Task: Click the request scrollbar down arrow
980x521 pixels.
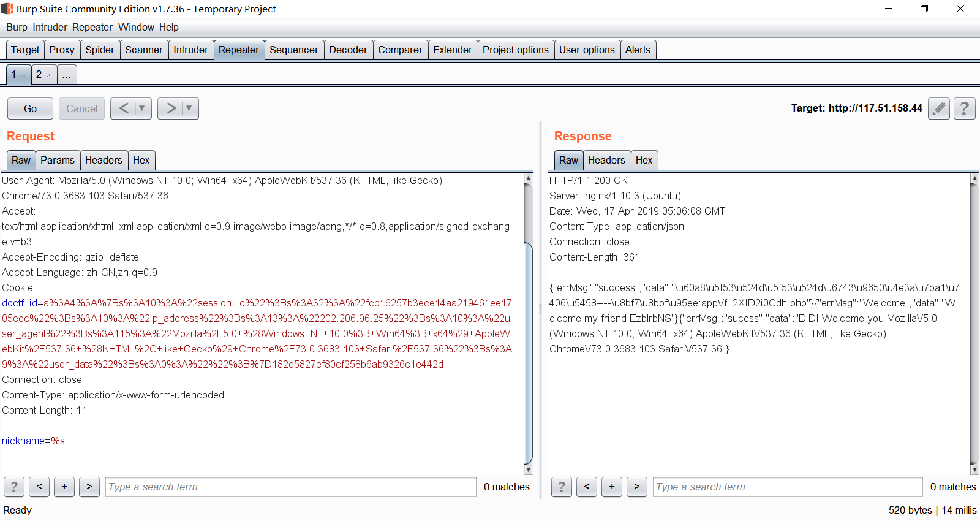Action: (x=528, y=470)
